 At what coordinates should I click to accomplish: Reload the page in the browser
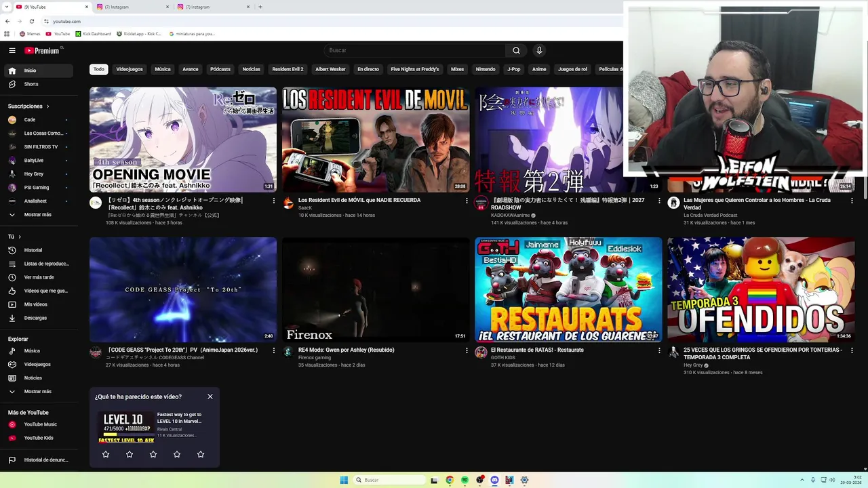click(32, 22)
